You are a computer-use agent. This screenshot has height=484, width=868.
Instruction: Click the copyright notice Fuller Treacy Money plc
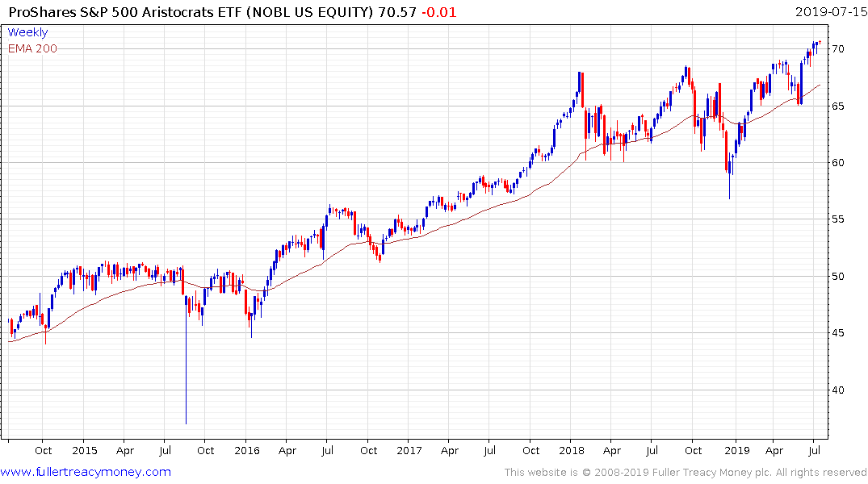(686, 473)
